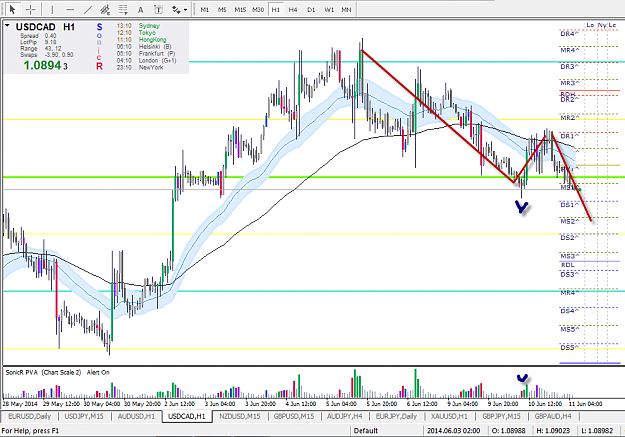Open the NZDUSD,M15 chart tab
625x437 pixels.
point(240,416)
